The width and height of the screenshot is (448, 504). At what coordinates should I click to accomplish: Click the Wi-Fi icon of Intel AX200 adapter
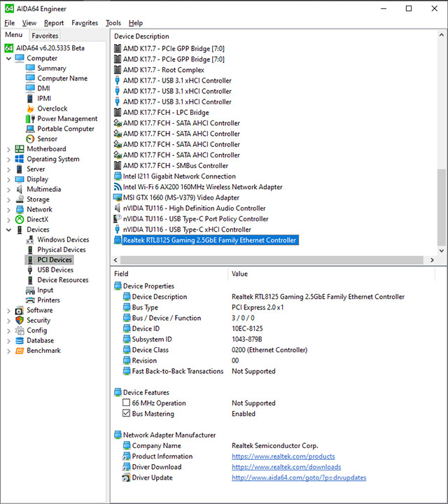click(118, 187)
